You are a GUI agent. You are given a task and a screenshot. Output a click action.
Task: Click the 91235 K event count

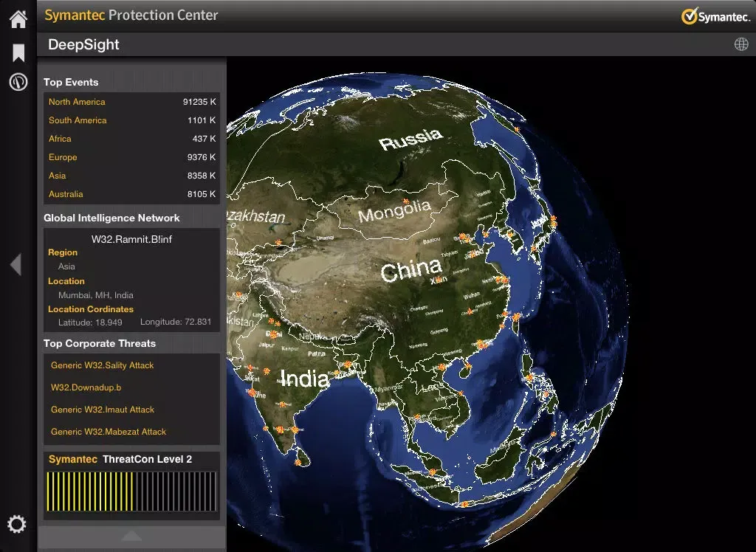(199, 102)
